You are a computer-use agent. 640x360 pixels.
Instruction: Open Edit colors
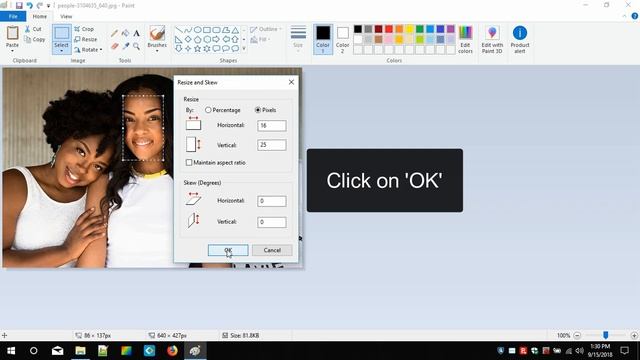click(465, 40)
